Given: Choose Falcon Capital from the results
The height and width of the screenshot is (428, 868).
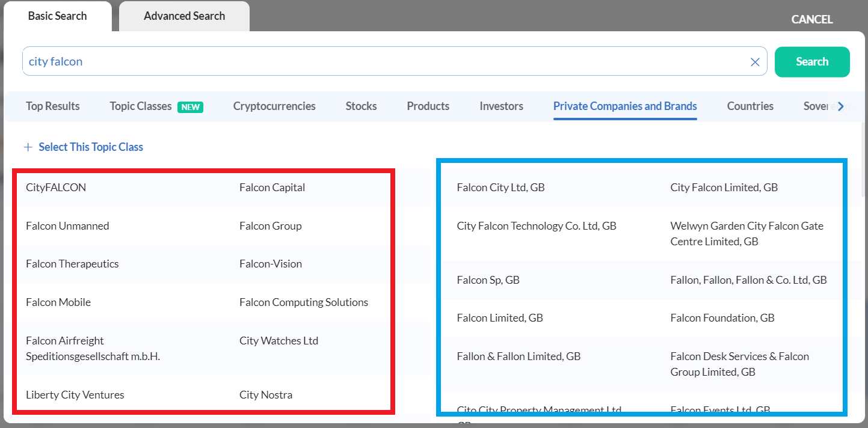Looking at the screenshot, I should [272, 188].
